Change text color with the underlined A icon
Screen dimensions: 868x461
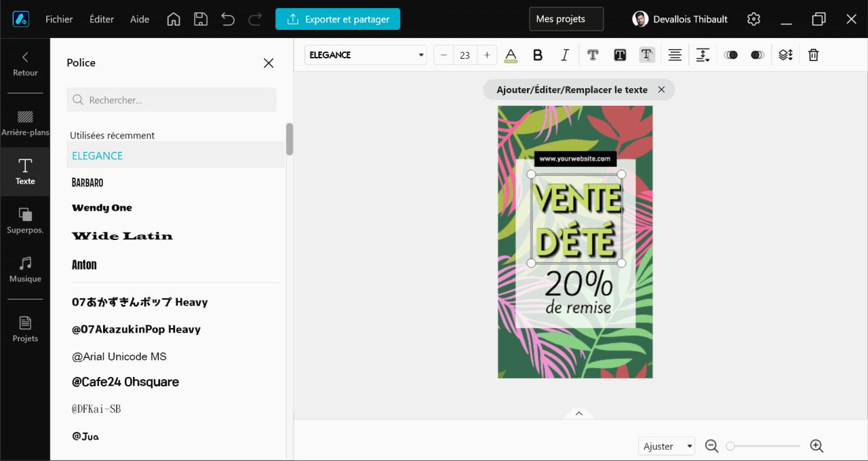[511, 55]
